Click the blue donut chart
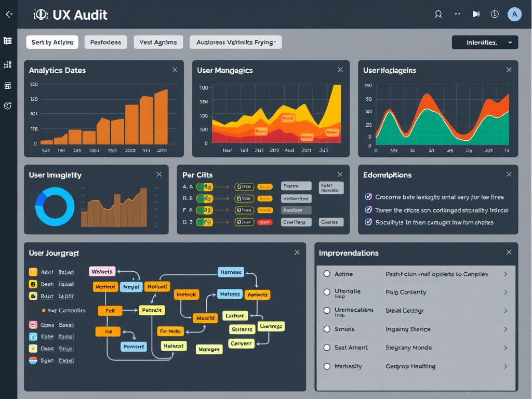This screenshot has height=399, width=532. click(x=55, y=207)
